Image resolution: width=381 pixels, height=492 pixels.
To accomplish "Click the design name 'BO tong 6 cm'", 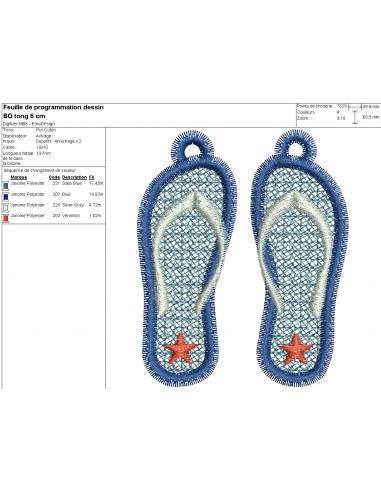I will 24,116.
